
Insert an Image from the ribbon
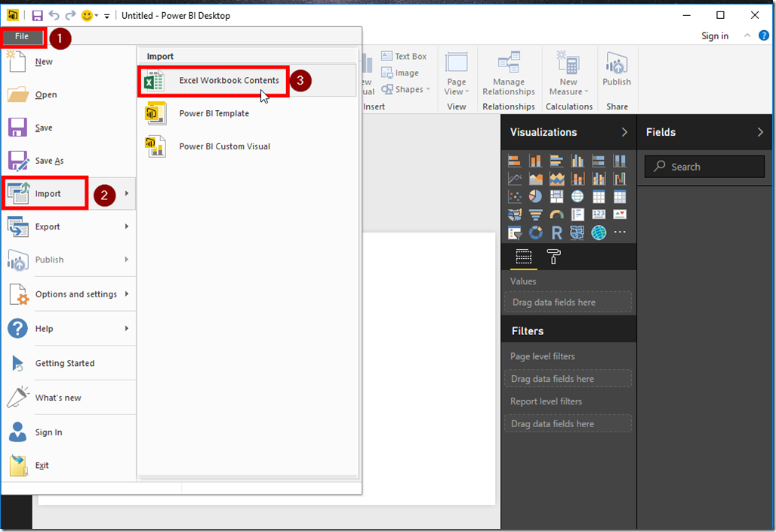tap(400, 72)
